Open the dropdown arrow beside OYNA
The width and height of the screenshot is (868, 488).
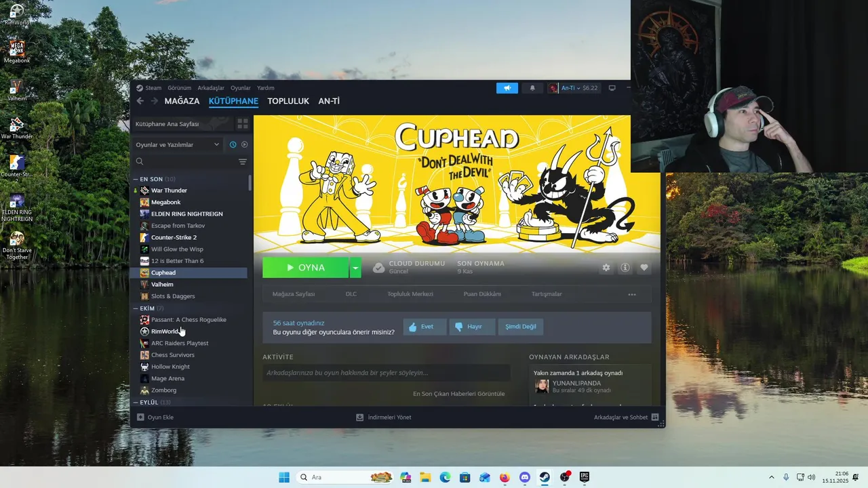pos(355,268)
